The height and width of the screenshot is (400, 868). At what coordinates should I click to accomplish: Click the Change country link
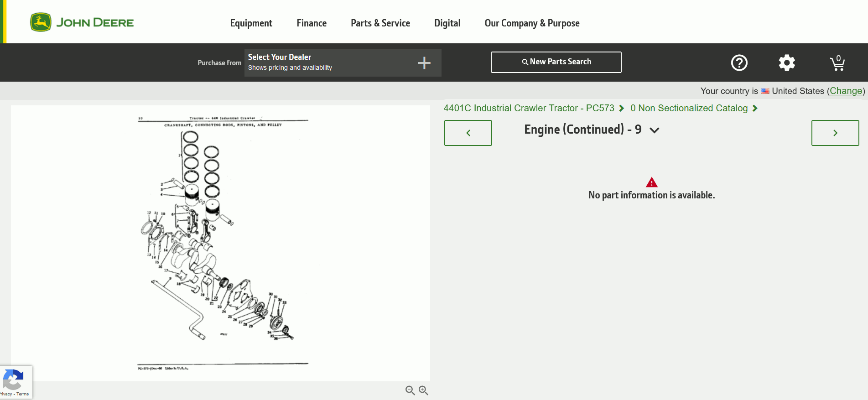(846, 91)
